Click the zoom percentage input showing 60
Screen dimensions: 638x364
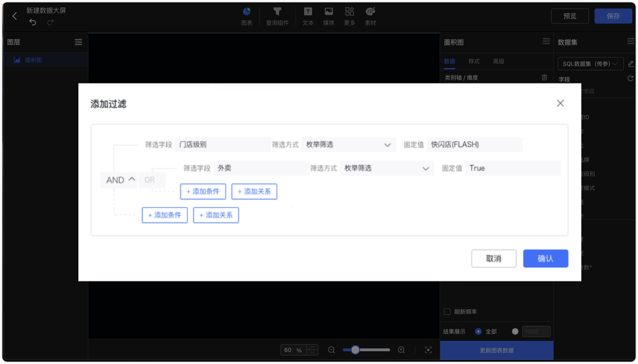point(294,350)
